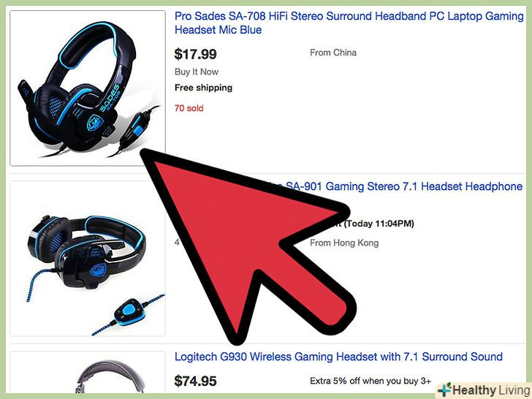Click the SA-901 headset product thumbnail
The width and height of the screenshot is (532, 399).
point(88,259)
